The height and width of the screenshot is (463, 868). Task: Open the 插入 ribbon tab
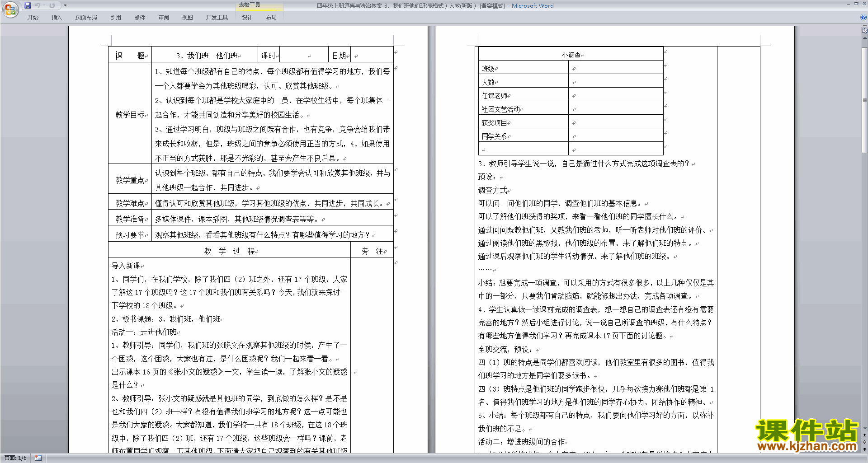click(57, 17)
